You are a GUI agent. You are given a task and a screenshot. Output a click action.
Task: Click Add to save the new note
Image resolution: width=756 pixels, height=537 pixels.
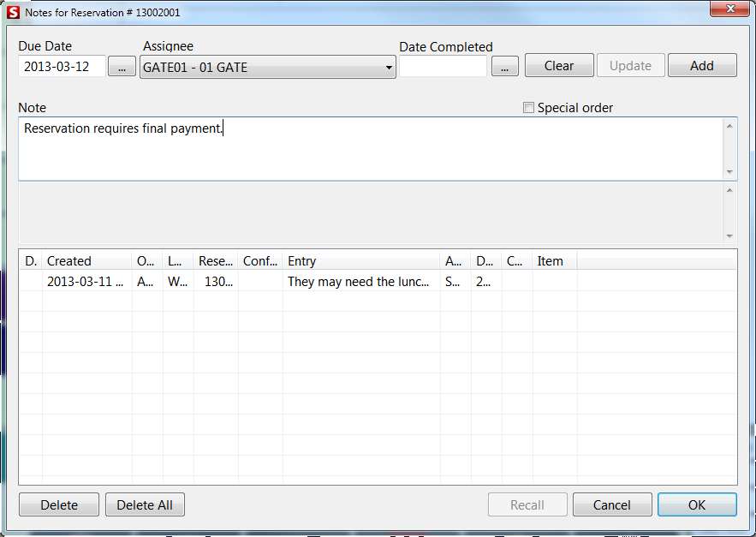[x=701, y=64]
